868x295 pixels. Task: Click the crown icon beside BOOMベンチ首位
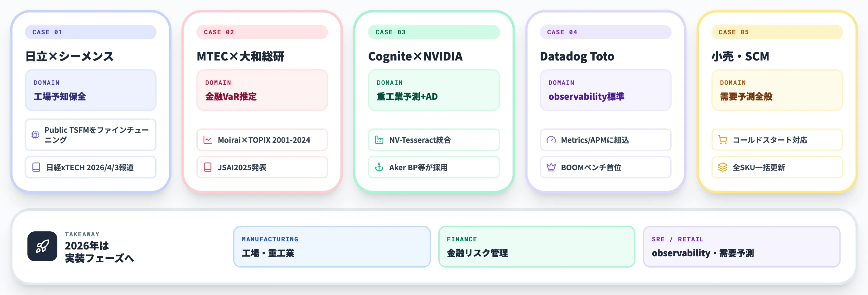point(551,167)
